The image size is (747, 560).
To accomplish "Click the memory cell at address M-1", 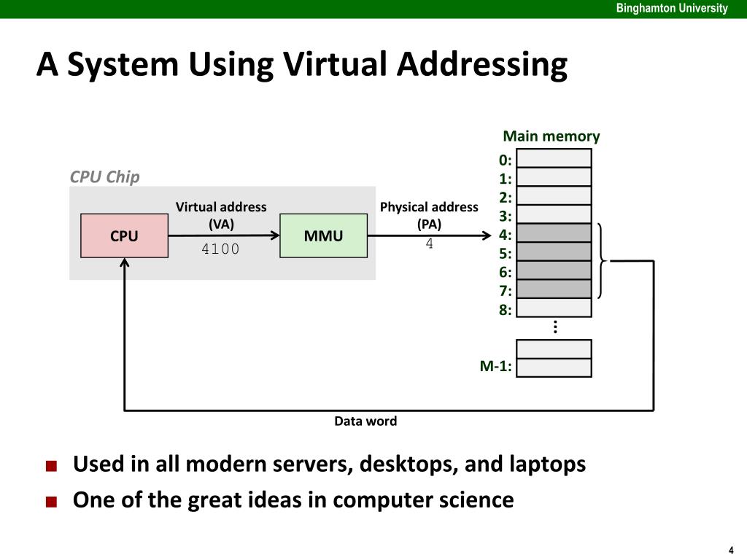I will (554, 367).
